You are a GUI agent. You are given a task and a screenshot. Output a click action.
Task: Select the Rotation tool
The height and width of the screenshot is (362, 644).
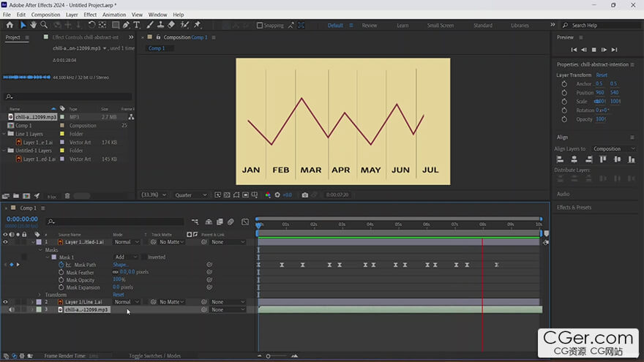tap(91, 25)
